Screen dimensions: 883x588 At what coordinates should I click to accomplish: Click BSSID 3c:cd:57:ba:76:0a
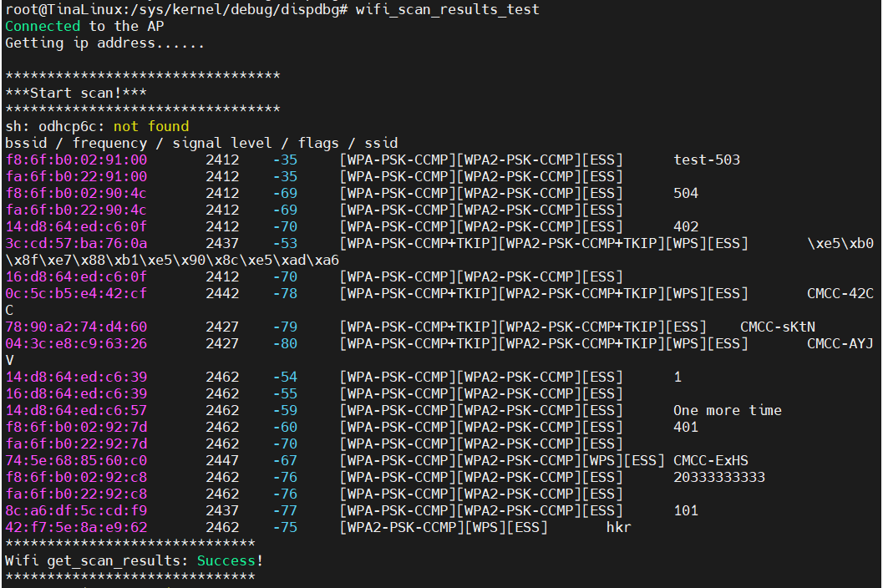pyautogui.click(x=76, y=243)
